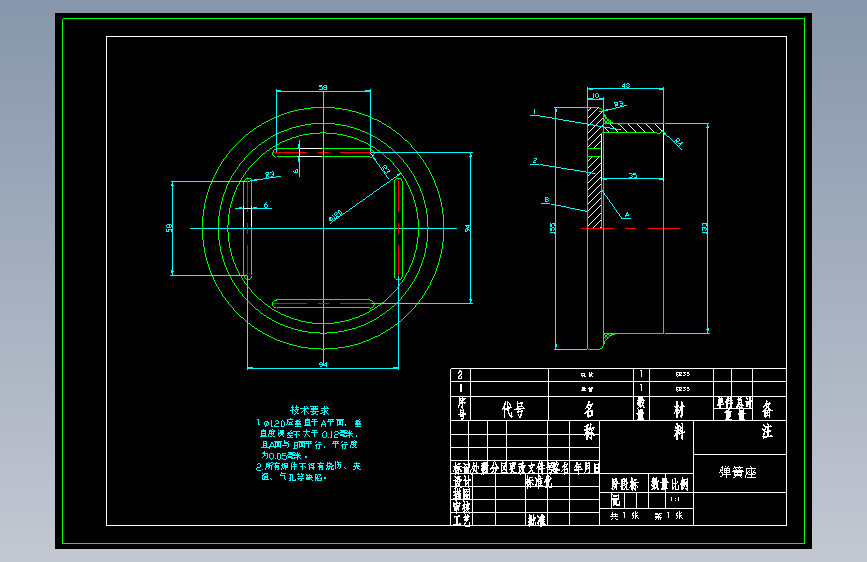The width and height of the screenshot is (867, 562).
Task: Click the 比例 scale header label
Action: [x=680, y=485]
